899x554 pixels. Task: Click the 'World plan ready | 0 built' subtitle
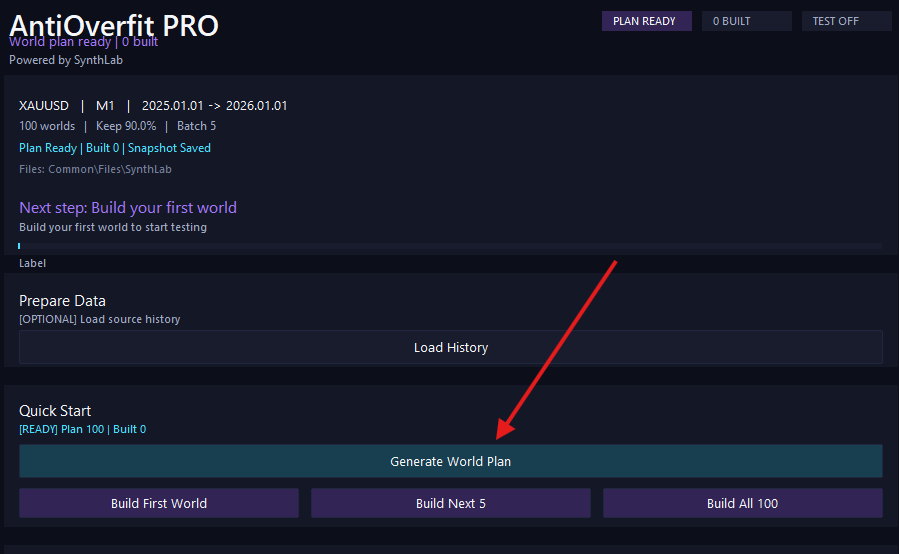84,42
